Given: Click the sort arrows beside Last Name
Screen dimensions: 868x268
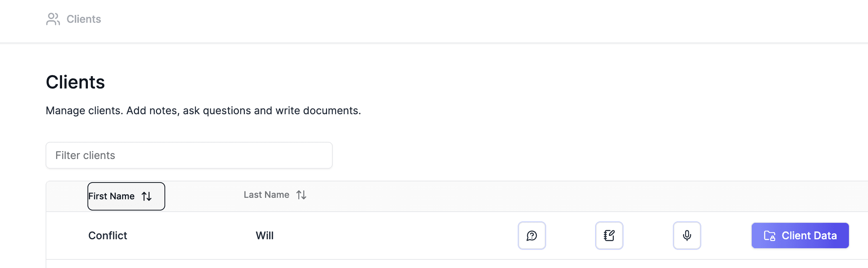Looking at the screenshot, I should coord(301,195).
